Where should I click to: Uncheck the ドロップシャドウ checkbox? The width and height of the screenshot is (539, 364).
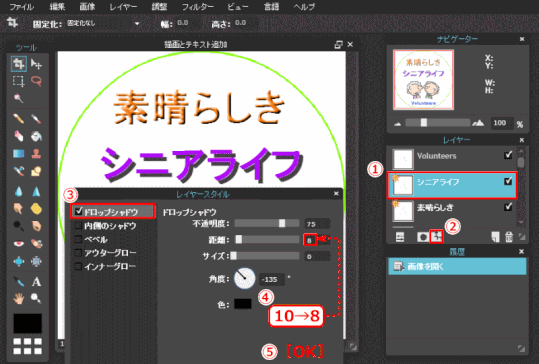79,211
